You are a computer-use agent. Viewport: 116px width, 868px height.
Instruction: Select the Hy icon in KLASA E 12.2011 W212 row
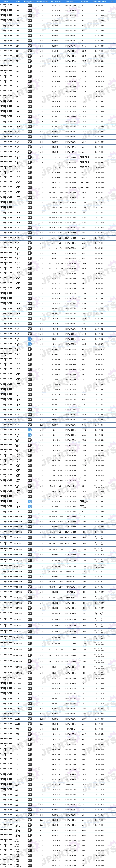30,435
